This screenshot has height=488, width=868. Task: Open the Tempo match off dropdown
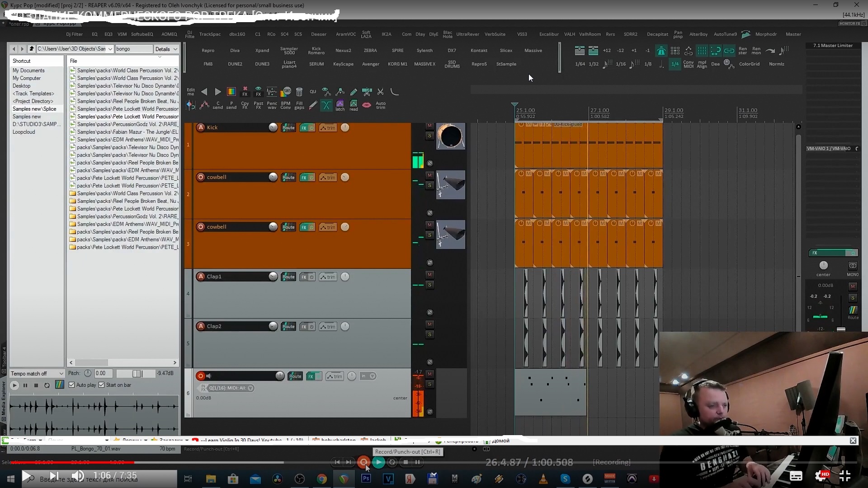pyautogui.click(x=37, y=374)
